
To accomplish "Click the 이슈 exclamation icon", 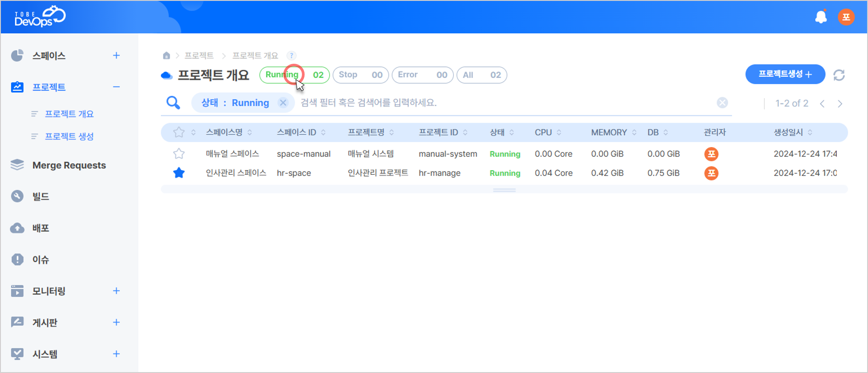I will [17, 259].
